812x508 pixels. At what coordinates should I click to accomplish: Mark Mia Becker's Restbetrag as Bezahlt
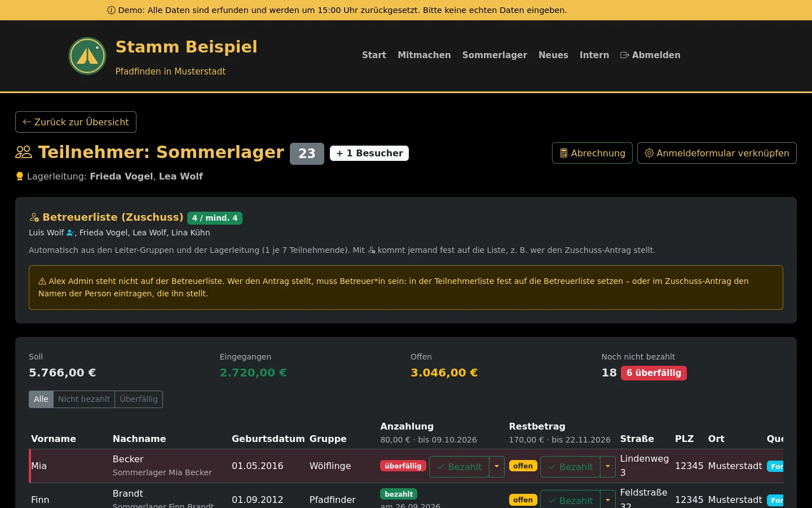[x=570, y=467]
